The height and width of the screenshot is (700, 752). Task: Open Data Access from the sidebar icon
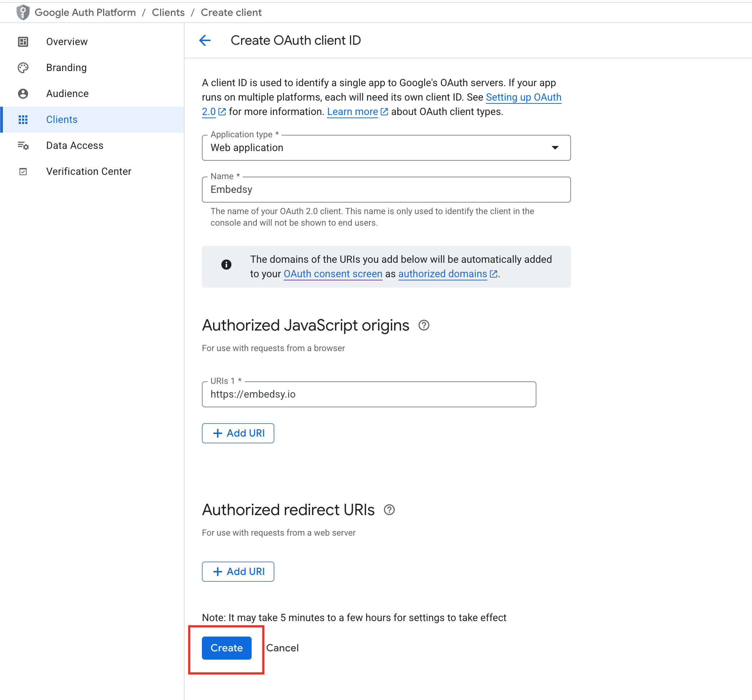23,146
